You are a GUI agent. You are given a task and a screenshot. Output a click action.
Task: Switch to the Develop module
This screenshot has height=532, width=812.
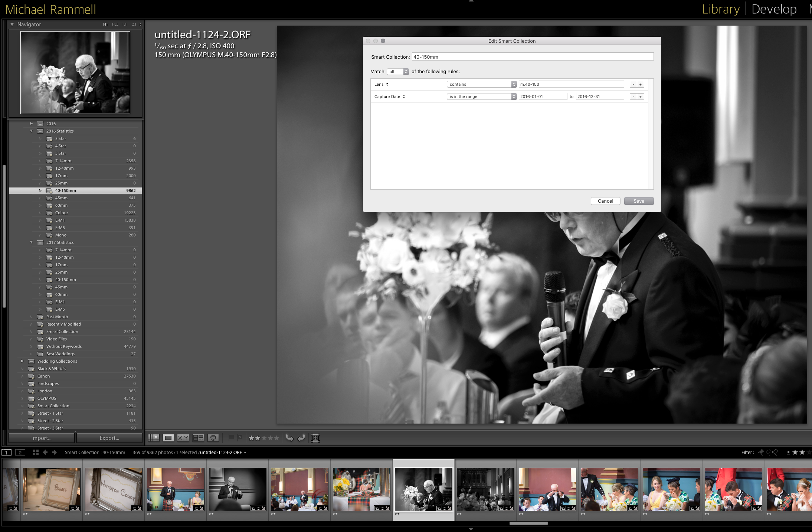[x=774, y=9]
